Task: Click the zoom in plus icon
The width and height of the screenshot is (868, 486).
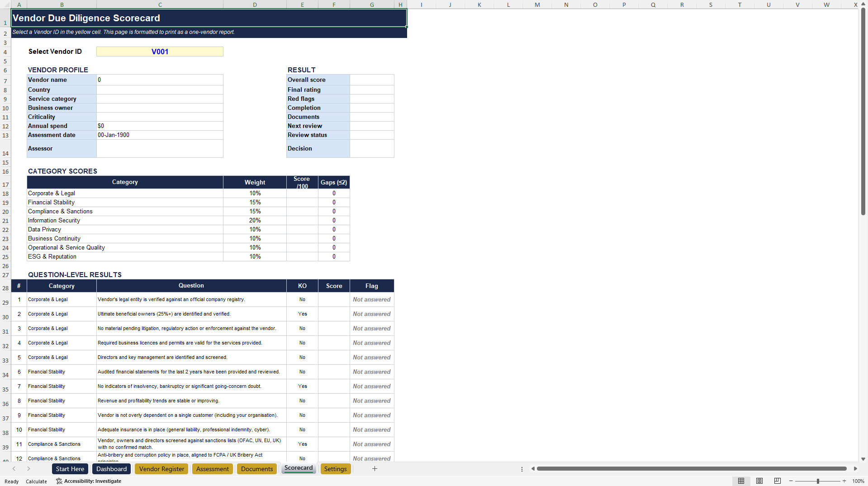Action: 844,481
